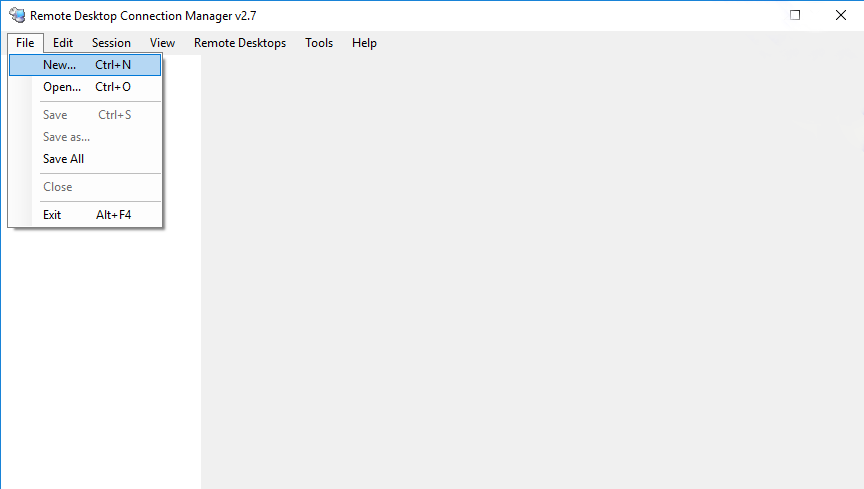Image resolution: width=864 pixels, height=489 pixels.
Task: Click the greyed-out Save entry
Action: pos(85,115)
